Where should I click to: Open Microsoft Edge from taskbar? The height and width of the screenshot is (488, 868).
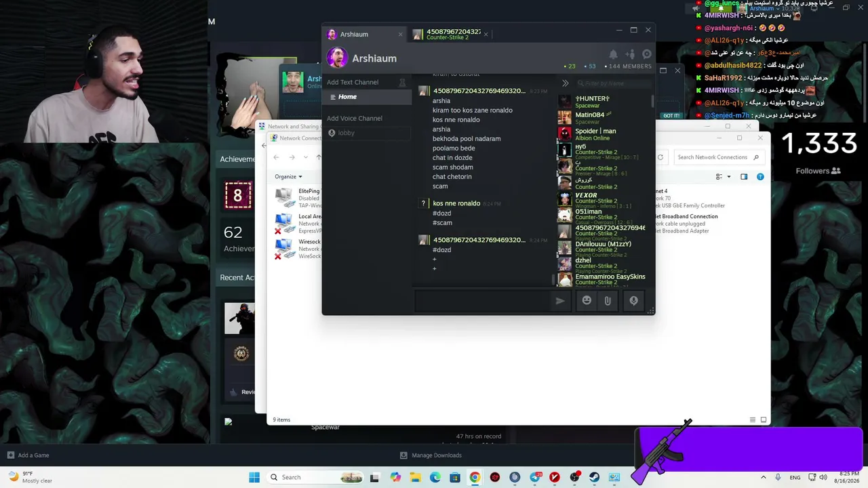[435, 477]
